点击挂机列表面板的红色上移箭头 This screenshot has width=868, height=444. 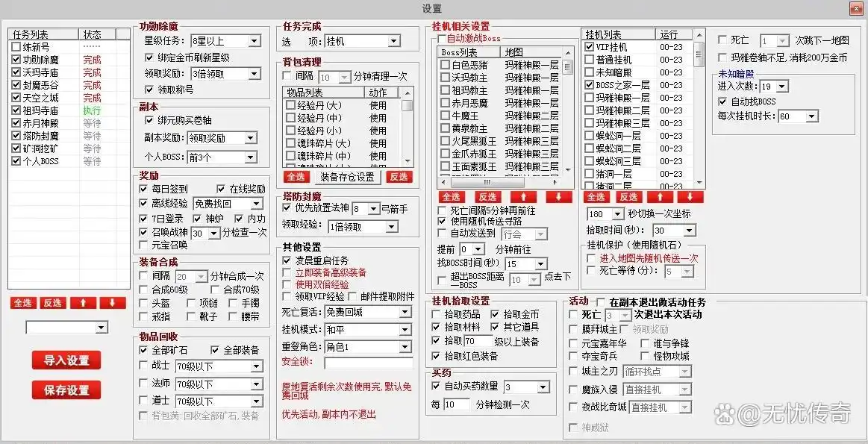pos(661,197)
